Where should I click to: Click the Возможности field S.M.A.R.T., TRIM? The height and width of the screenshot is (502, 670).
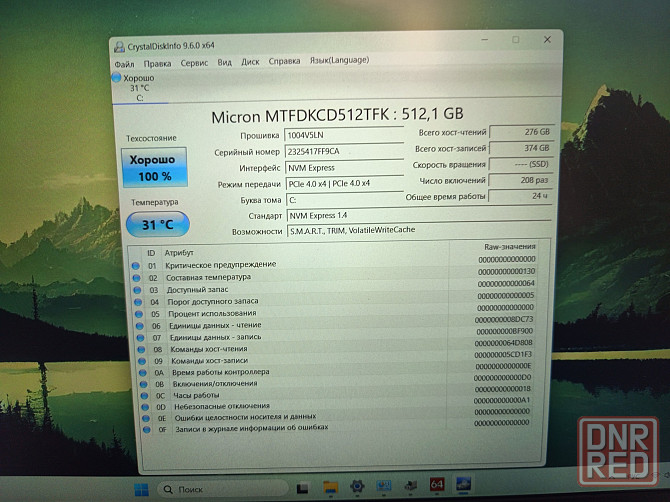[x=419, y=230]
